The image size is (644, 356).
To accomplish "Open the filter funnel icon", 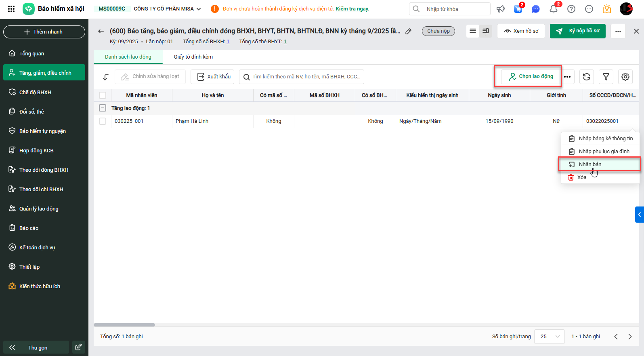I will click(x=606, y=77).
